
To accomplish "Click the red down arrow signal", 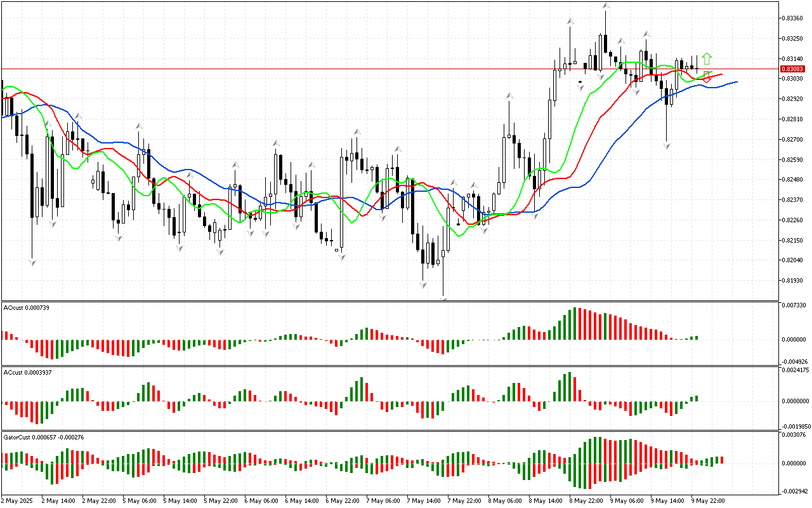I will tap(706, 77).
